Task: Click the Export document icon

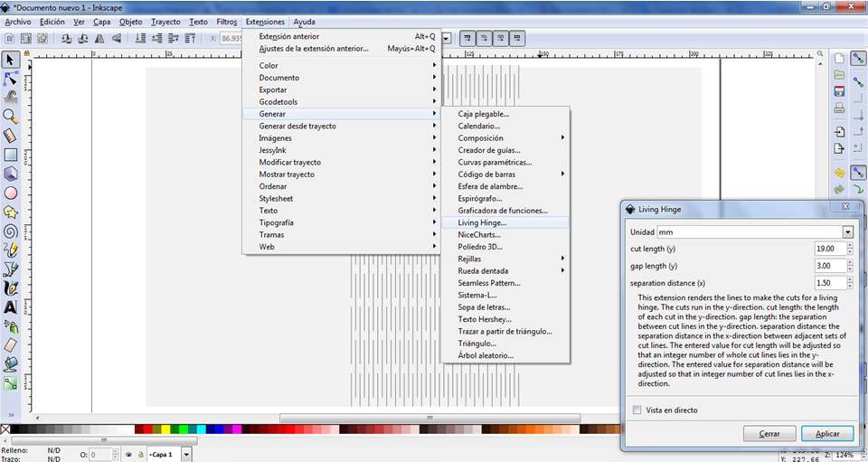Action: click(x=839, y=148)
